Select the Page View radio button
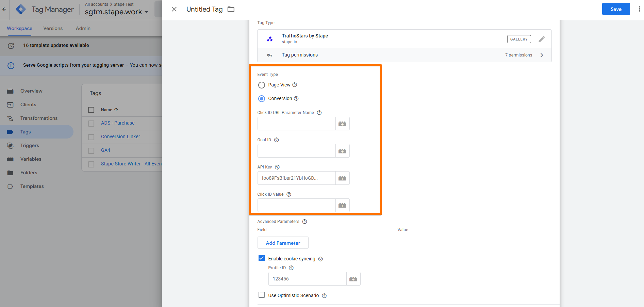The height and width of the screenshot is (307, 644). 261,85
